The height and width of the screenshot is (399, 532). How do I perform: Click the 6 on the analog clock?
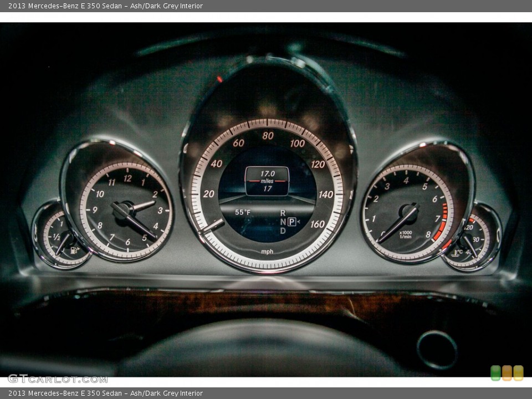pyautogui.click(x=127, y=242)
